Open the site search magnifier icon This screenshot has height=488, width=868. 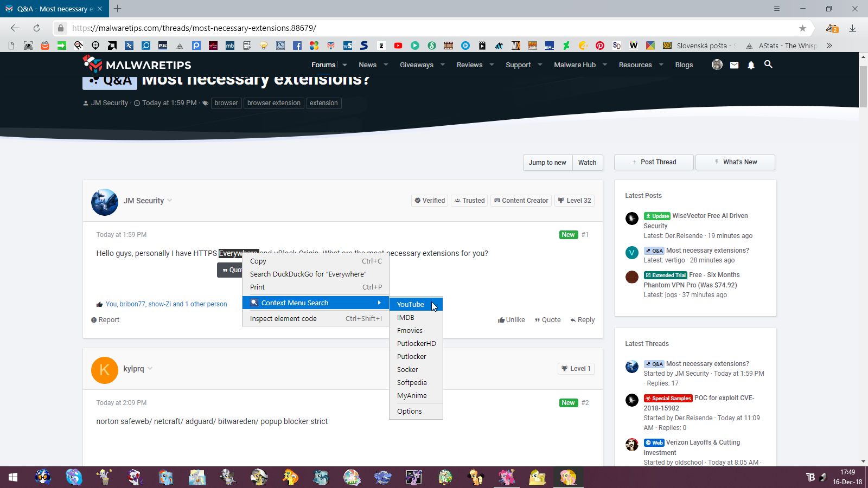pos(768,65)
